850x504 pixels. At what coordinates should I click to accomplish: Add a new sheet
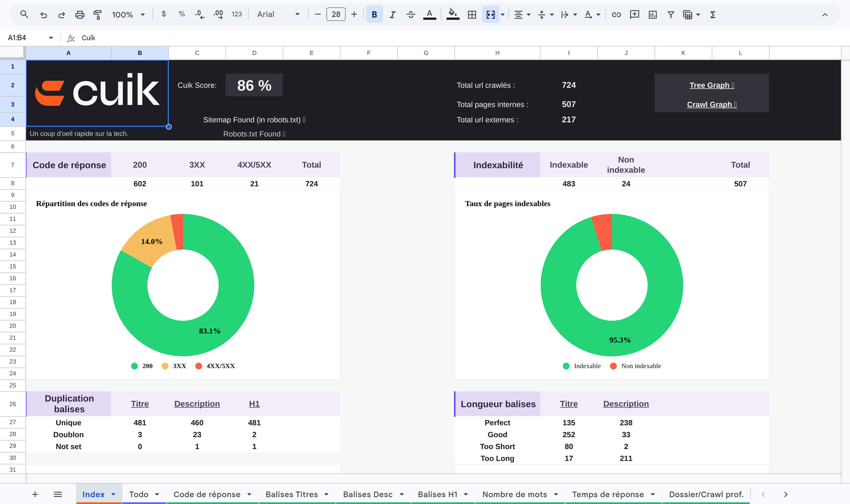[35, 494]
